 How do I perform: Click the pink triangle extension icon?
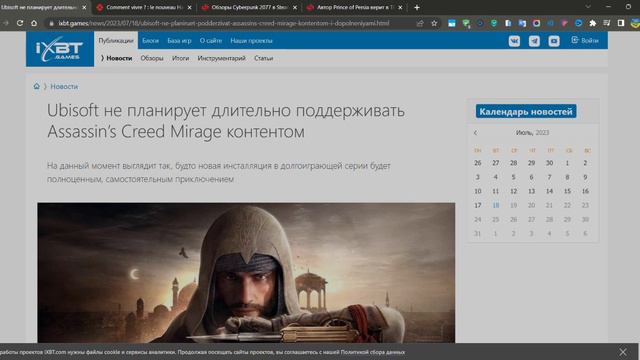coord(564,23)
